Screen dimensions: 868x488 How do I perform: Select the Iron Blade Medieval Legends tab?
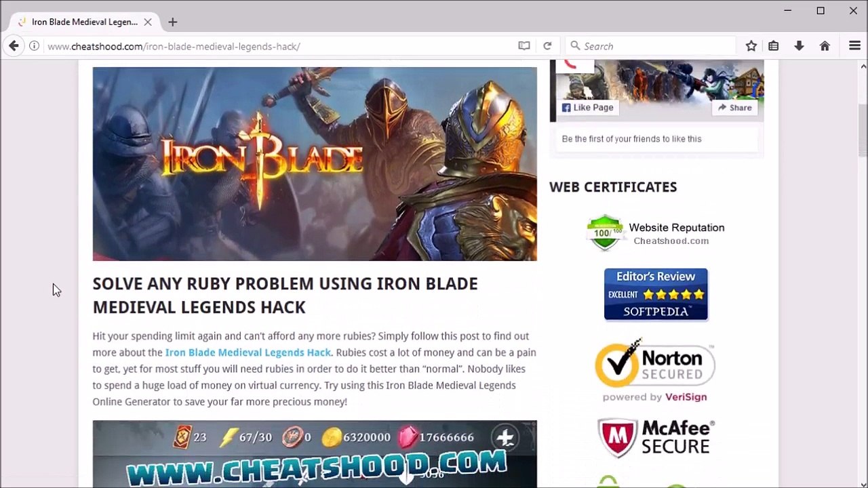pos(84,22)
